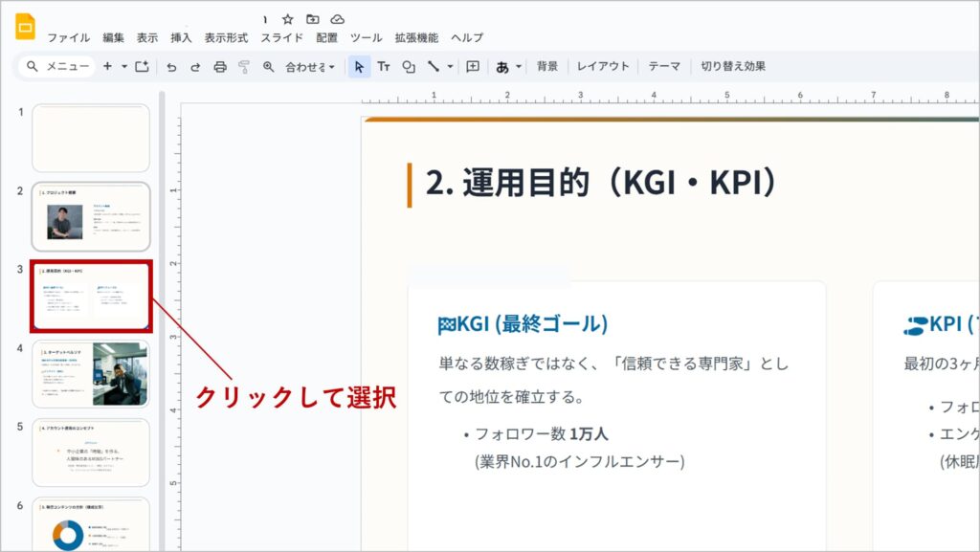980x552 pixels.
Task: Click the Google Slides home logo
Action: pos(25,28)
